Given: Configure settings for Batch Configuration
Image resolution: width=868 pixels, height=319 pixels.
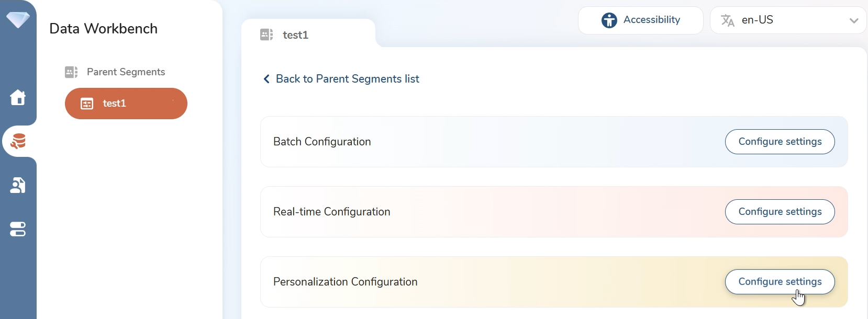Looking at the screenshot, I should [780, 142].
